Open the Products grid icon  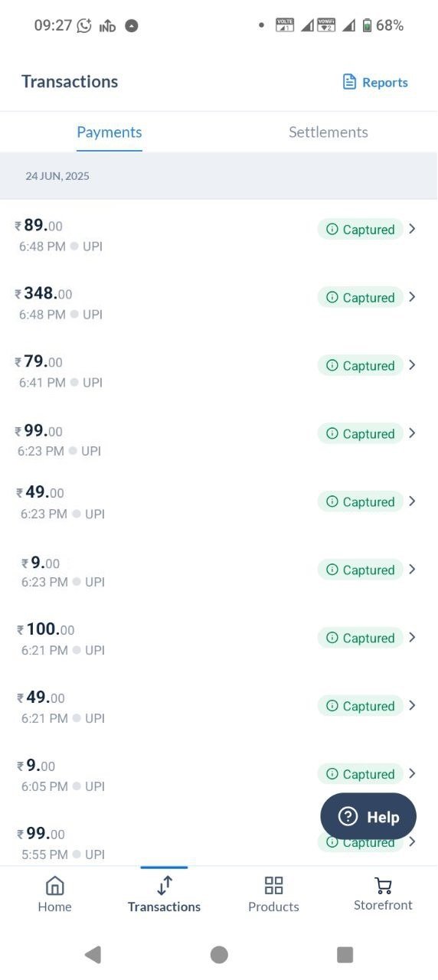click(273, 886)
